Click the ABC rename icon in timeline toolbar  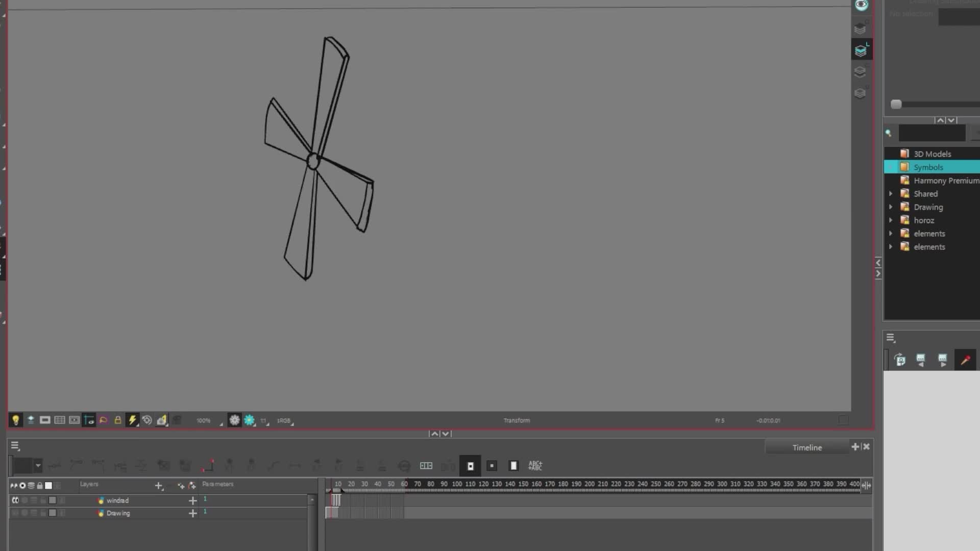tap(535, 466)
